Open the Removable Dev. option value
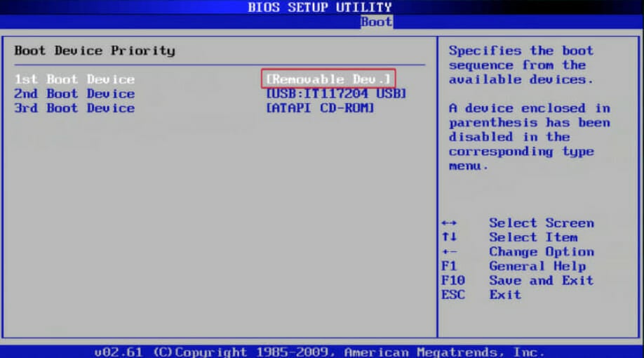Image resolution: width=644 pixels, height=358 pixels. [329, 79]
